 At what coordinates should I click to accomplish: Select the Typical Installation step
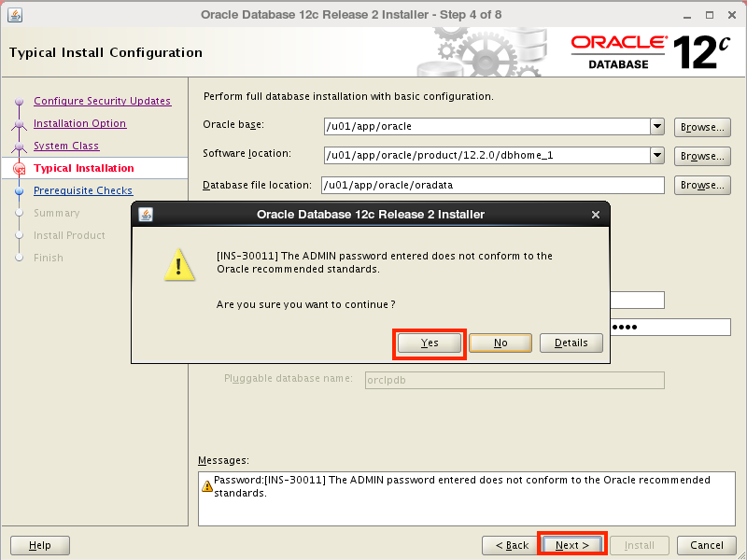[x=84, y=168]
